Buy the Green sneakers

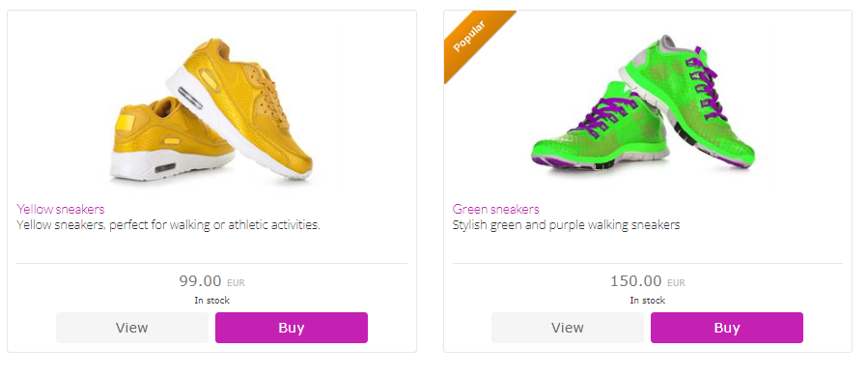click(x=727, y=328)
